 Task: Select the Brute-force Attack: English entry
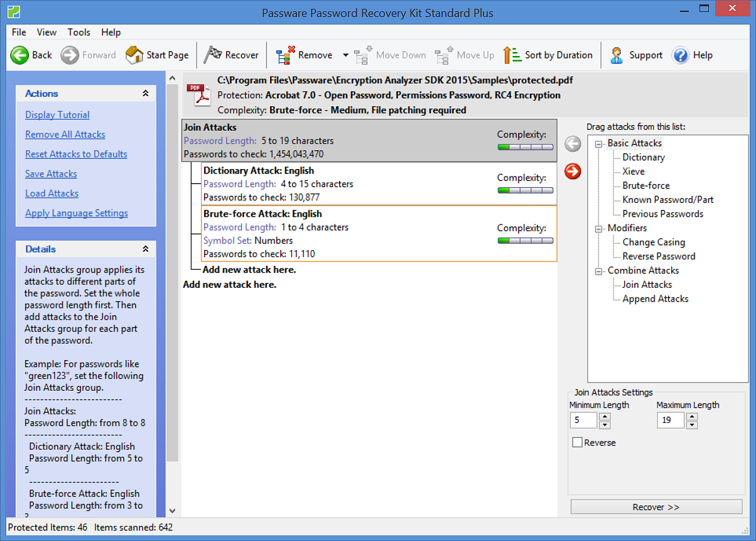[x=379, y=234]
